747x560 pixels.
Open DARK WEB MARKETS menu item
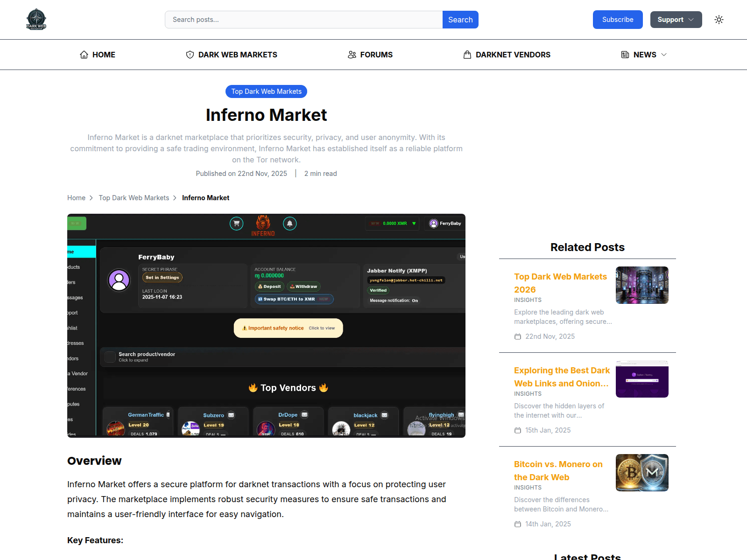tap(232, 55)
